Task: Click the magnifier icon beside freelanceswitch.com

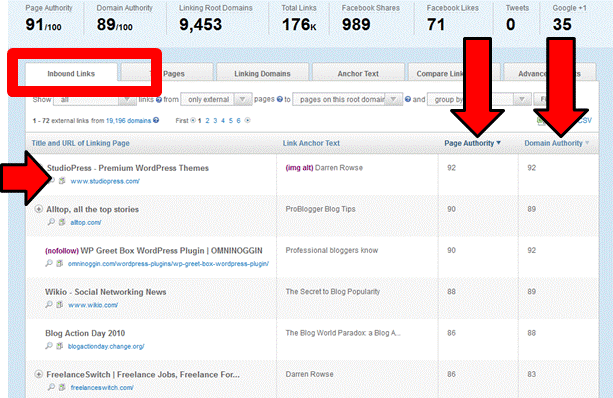Action: (51, 387)
